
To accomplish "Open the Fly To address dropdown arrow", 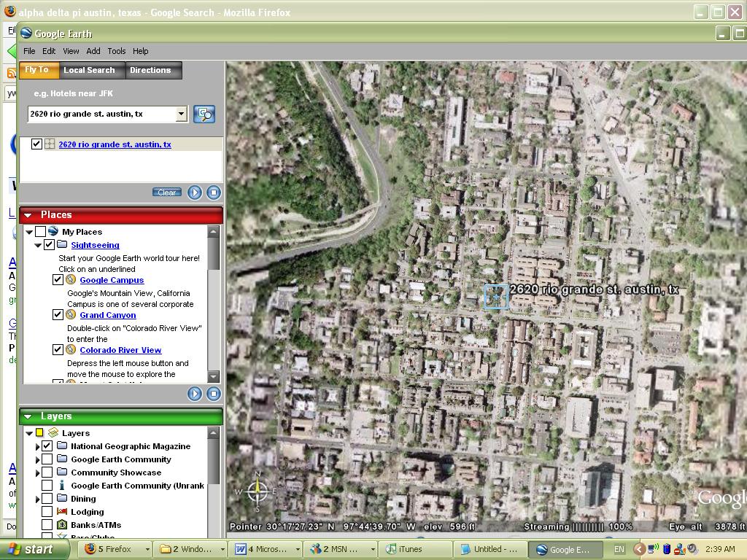I will point(181,114).
